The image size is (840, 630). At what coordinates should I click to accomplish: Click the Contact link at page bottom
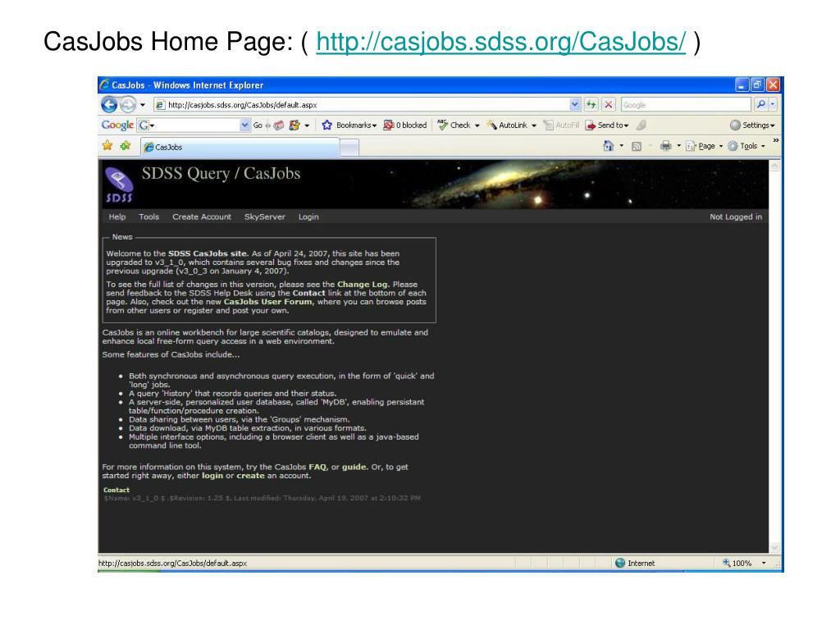116,491
